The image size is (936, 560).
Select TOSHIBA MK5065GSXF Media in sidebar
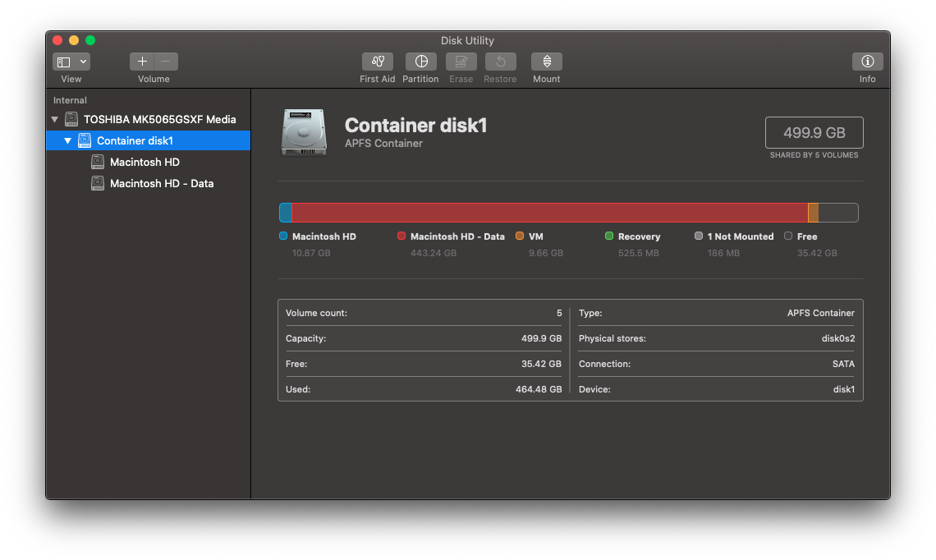(x=148, y=119)
